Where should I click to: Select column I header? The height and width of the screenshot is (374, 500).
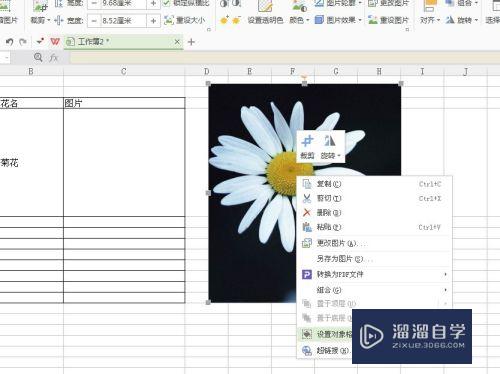[422, 71]
